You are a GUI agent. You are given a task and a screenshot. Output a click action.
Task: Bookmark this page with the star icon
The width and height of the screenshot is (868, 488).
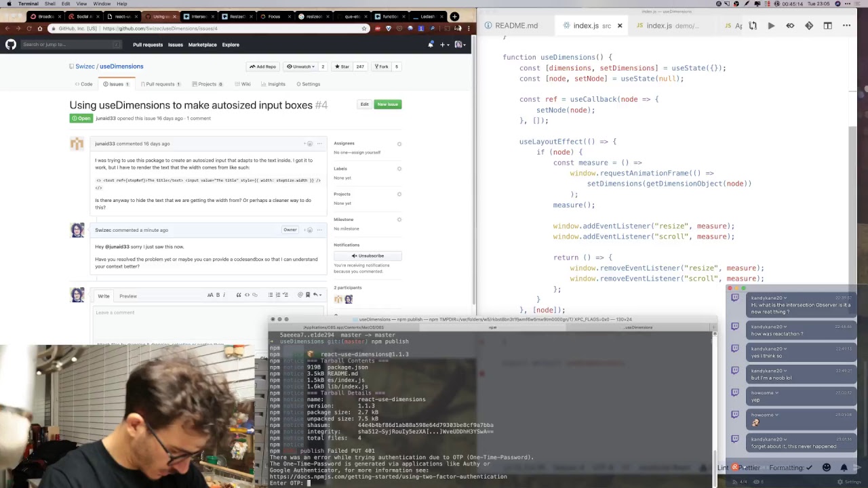tap(364, 28)
